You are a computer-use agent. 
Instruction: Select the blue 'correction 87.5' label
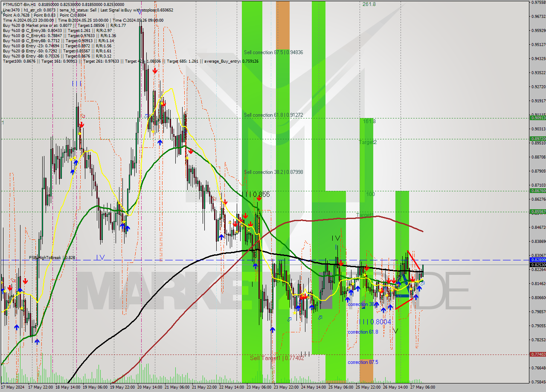(363, 362)
